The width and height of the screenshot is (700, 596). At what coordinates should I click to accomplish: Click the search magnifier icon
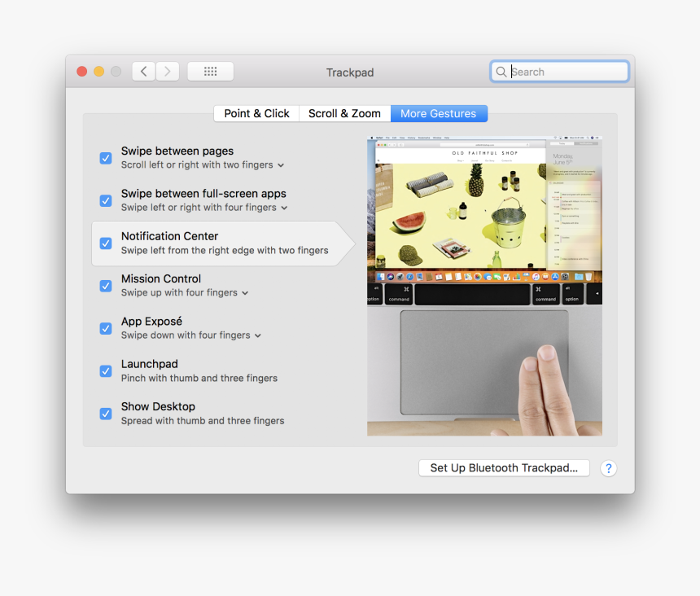pyautogui.click(x=501, y=72)
